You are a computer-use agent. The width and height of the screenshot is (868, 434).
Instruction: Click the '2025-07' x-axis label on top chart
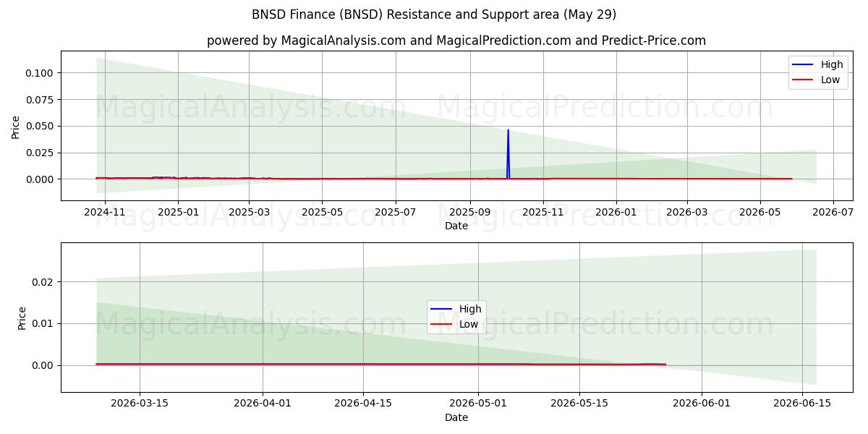[396, 212]
